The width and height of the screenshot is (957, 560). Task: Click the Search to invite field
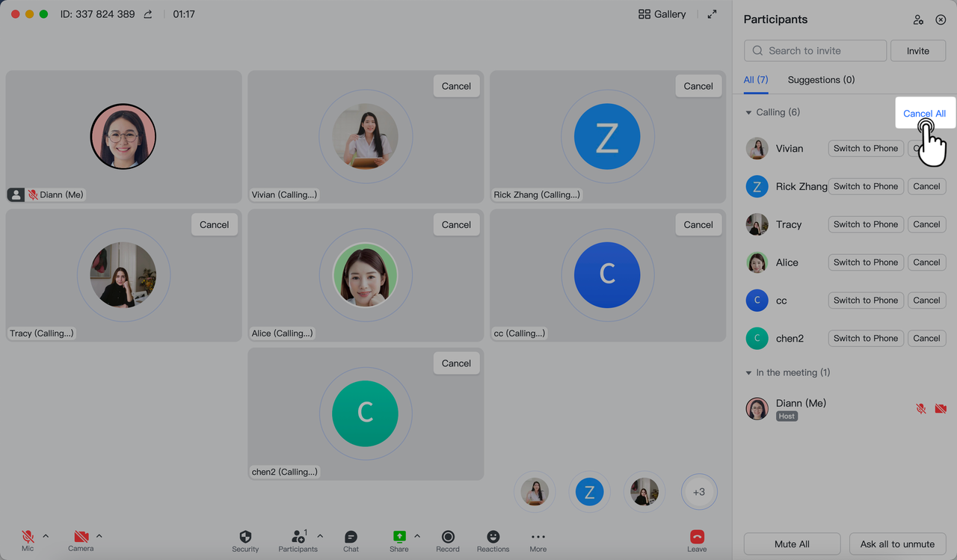[815, 51]
